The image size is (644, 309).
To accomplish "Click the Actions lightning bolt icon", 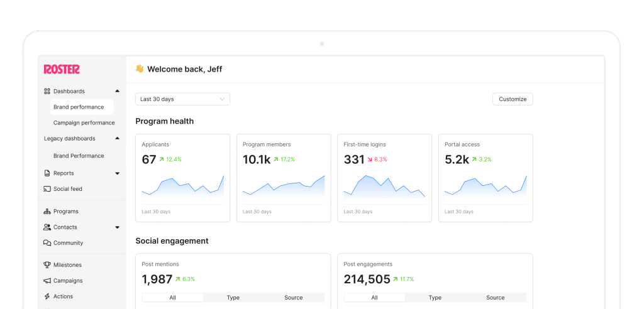I will (x=47, y=296).
